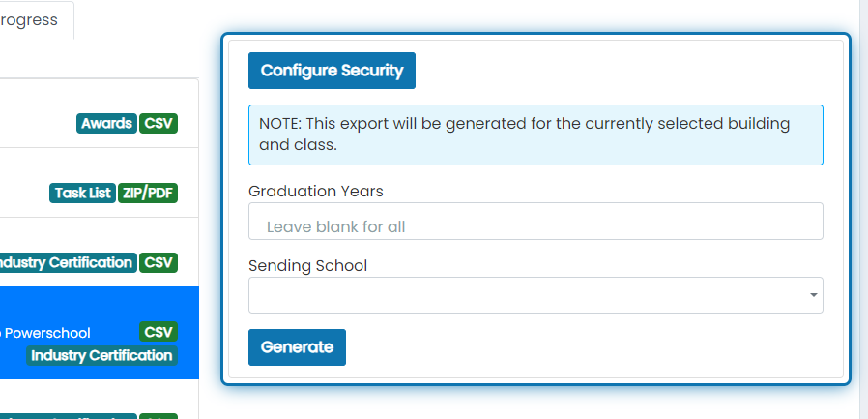Click the Sending School label

point(307,266)
